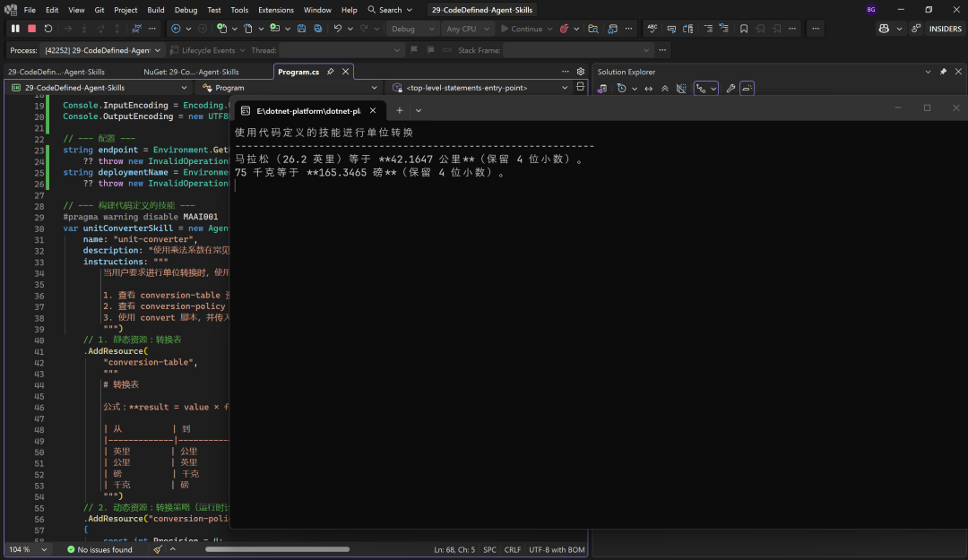The image size is (968, 560).
Task: Open the Debug menu
Action: (186, 10)
